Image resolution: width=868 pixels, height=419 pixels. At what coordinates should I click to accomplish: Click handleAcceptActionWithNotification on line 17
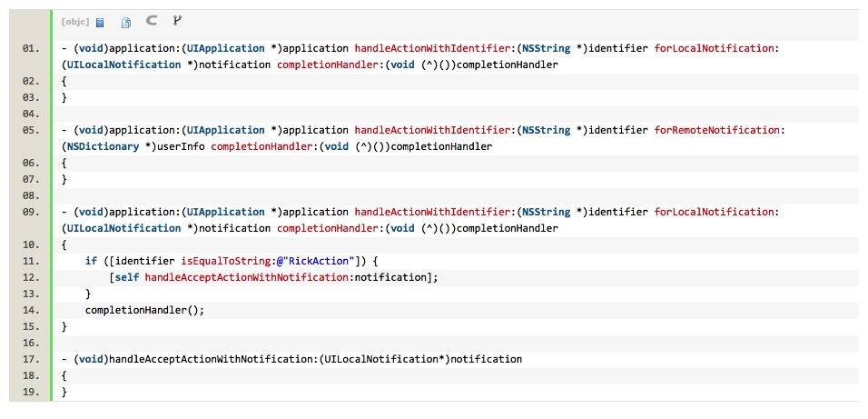[213, 359]
